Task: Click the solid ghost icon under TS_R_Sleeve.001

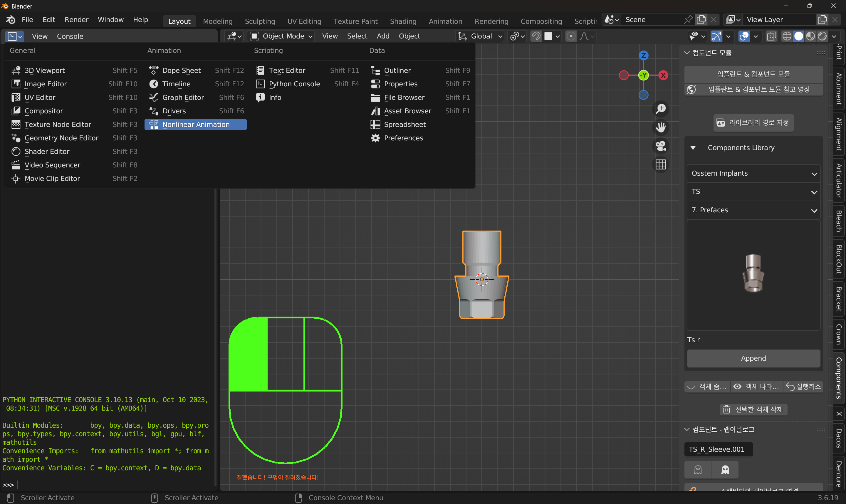Action: [725, 470]
